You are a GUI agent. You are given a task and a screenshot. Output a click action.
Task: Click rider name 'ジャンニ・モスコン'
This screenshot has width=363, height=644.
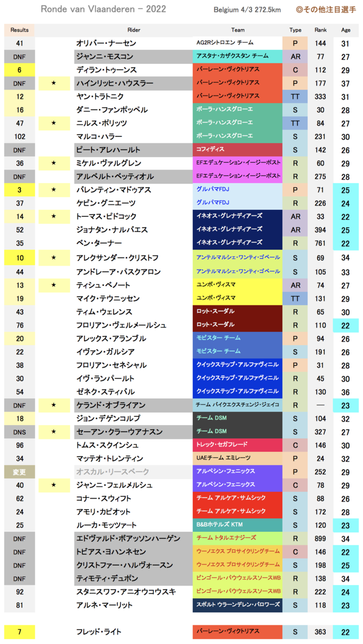click(x=105, y=56)
